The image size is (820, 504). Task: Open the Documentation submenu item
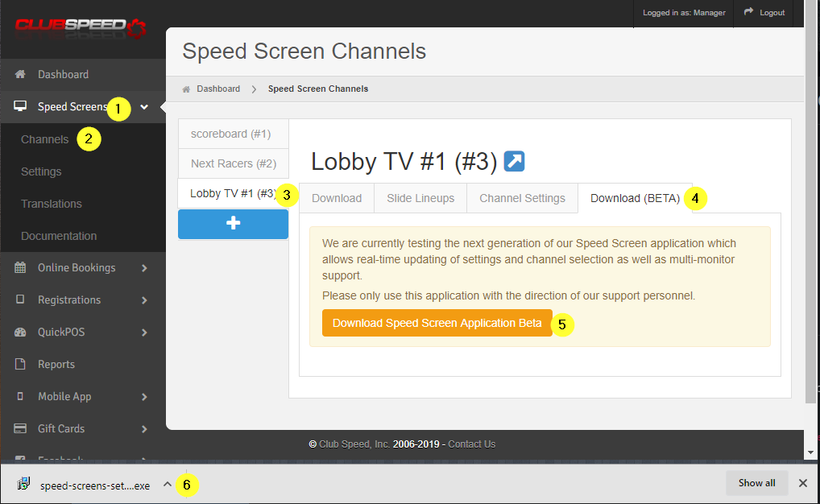(x=59, y=236)
